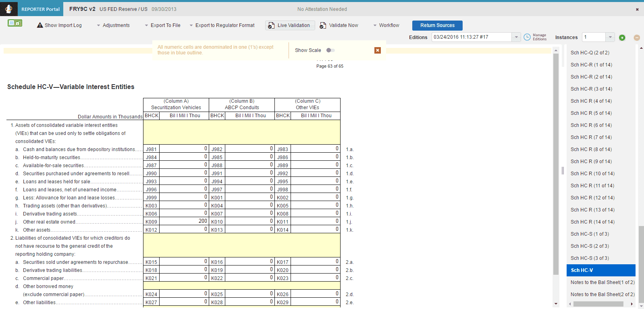Viewport: 644px width, 309px height.
Task: Open the Adjustments dropdown
Action: pos(113,25)
